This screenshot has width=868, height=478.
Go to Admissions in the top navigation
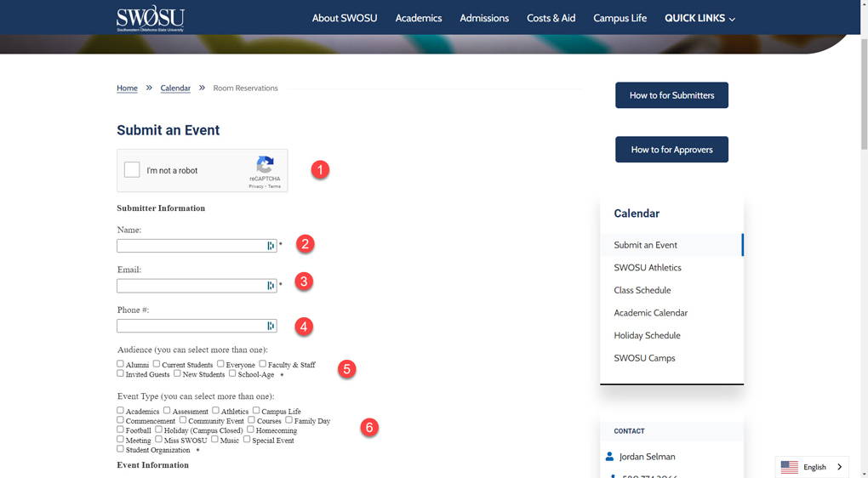(x=484, y=18)
